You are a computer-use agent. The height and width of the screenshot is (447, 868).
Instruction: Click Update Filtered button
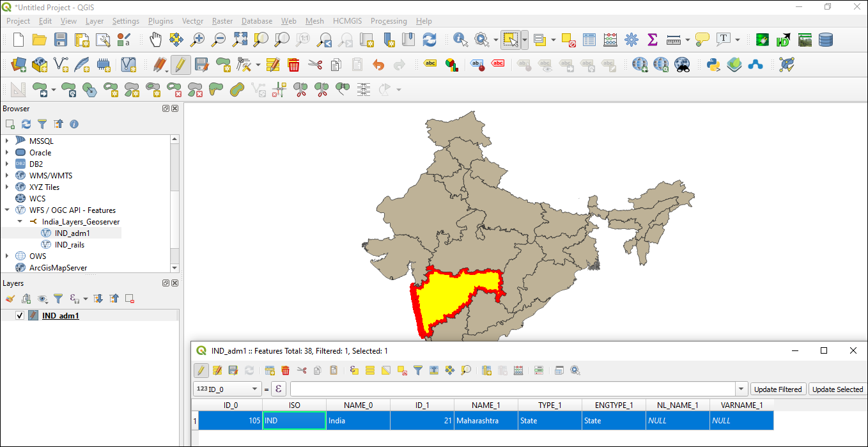click(x=778, y=389)
